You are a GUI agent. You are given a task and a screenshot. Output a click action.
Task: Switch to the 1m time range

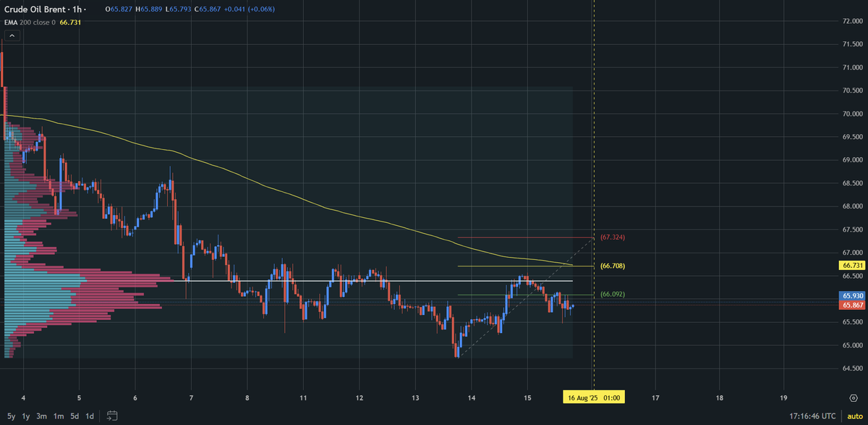[59, 416]
